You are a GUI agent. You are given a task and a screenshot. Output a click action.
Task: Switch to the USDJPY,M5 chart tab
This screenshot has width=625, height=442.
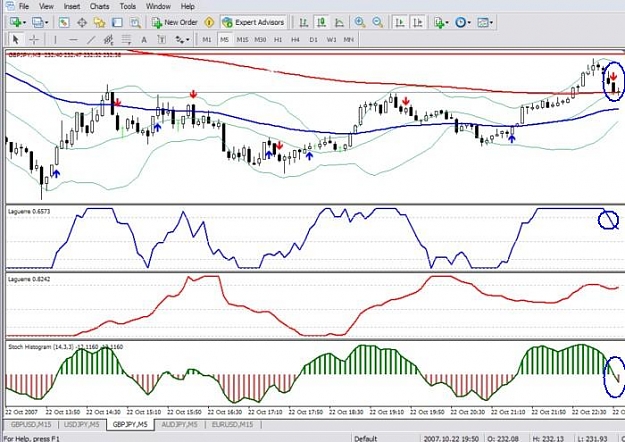[x=82, y=424]
